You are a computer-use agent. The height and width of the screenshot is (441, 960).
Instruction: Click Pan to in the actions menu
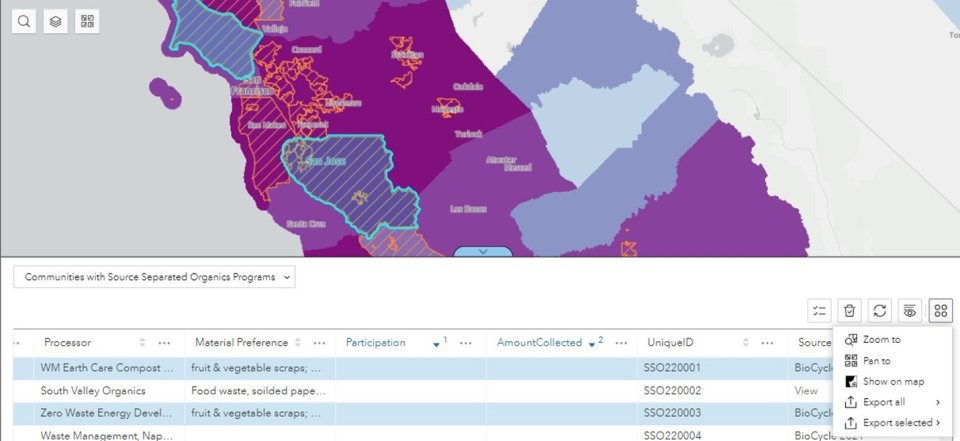tap(876, 361)
